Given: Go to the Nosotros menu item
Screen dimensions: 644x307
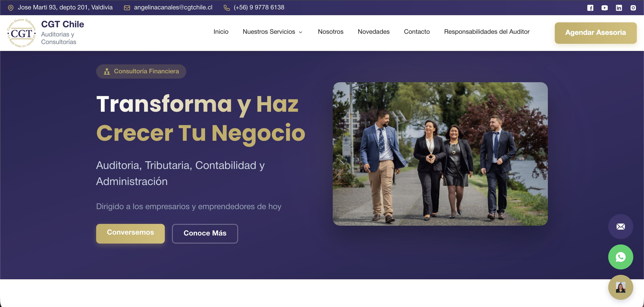Looking at the screenshot, I should (330, 32).
